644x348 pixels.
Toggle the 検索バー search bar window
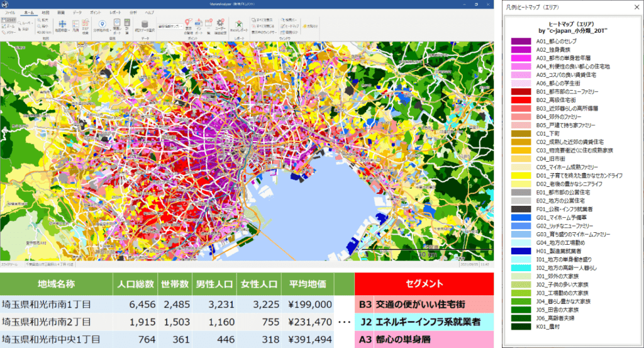tap(289, 20)
